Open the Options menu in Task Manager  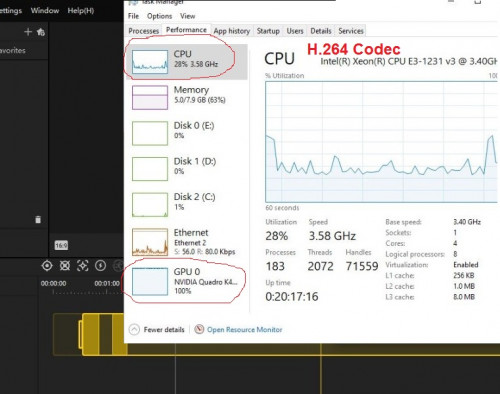point(159,16)
